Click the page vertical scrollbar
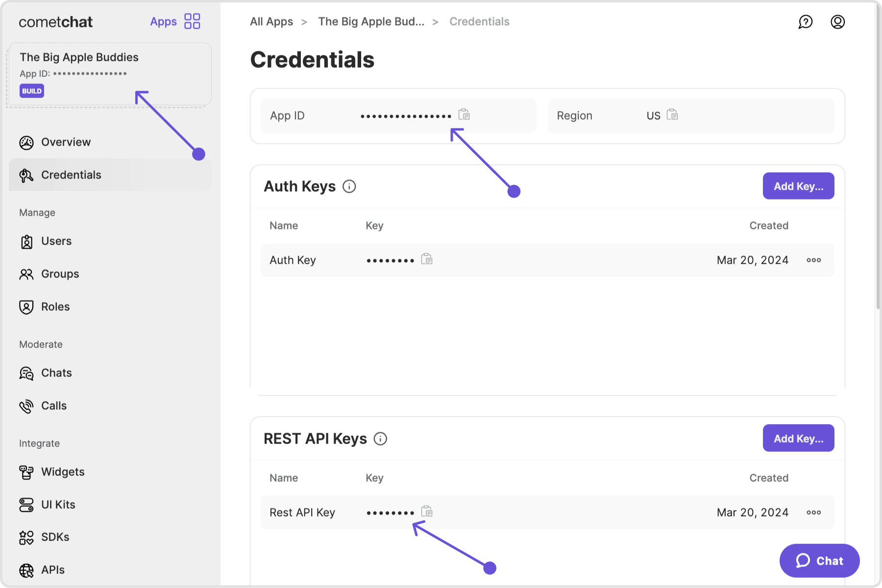The height and width of the screenshot is (588, 882). [878, 157]
